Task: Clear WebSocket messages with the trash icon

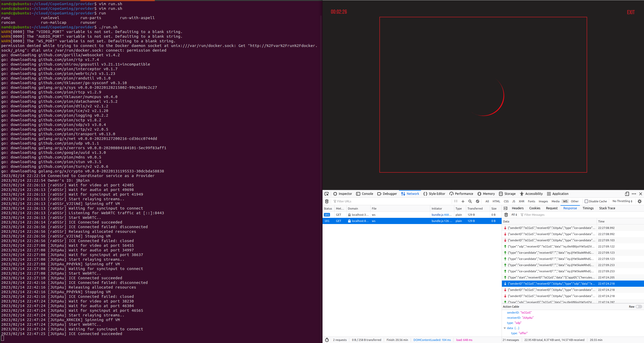Action: pos(506,215)
